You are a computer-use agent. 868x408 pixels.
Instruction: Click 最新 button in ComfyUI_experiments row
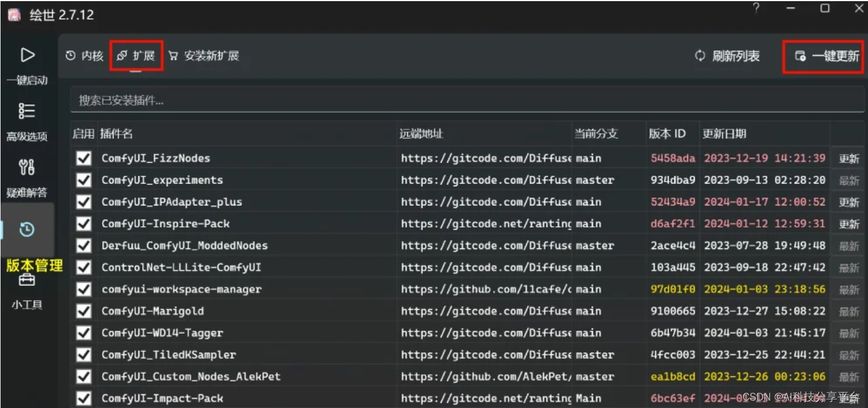[848, 181]
